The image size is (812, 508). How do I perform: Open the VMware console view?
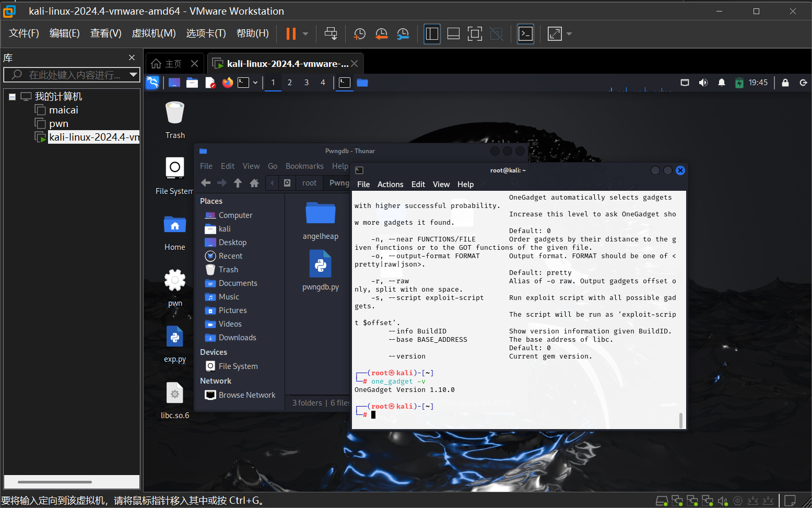525,34
